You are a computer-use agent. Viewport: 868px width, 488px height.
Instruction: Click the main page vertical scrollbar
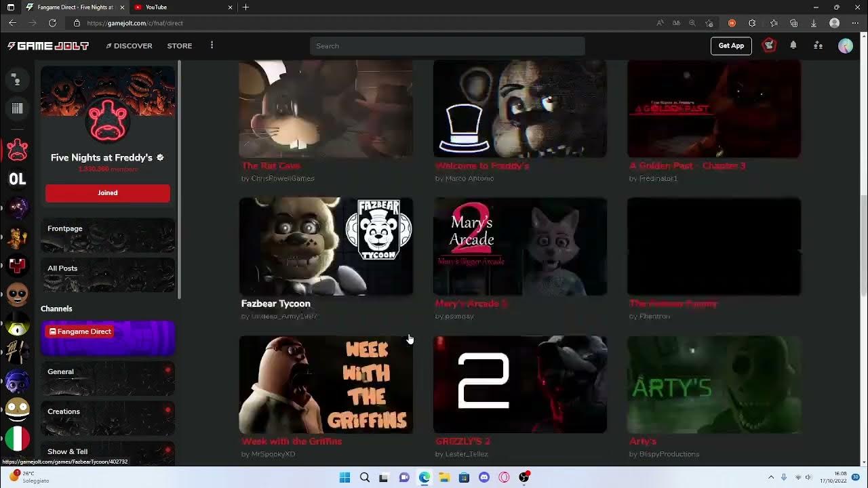click(x=863, y=247)
